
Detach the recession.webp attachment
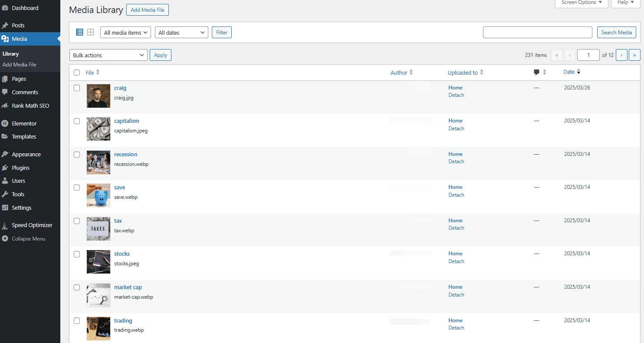click(456, 161)
